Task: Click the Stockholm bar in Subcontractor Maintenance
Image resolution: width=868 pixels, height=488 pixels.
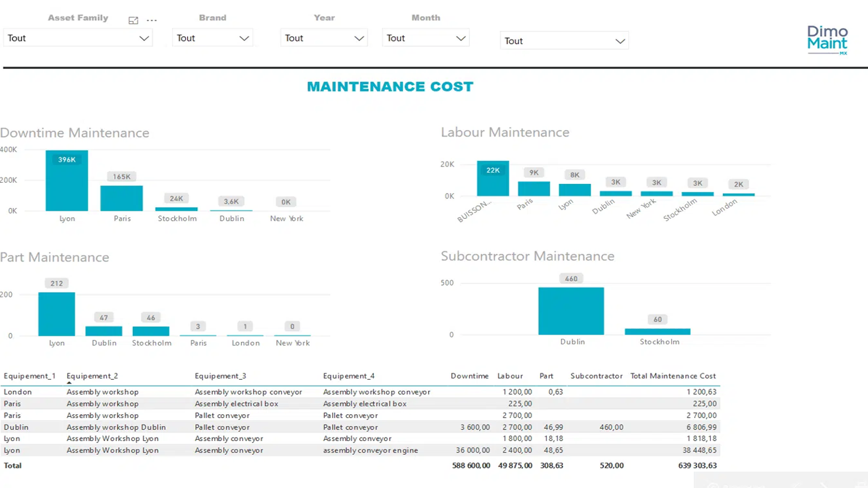Action: [x=658, y=331]
